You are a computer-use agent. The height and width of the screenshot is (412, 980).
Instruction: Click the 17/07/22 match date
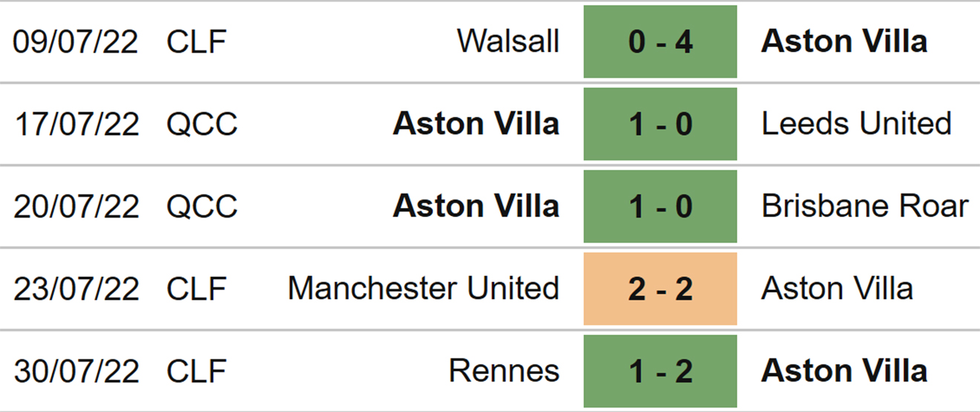[x=76, y=124]
